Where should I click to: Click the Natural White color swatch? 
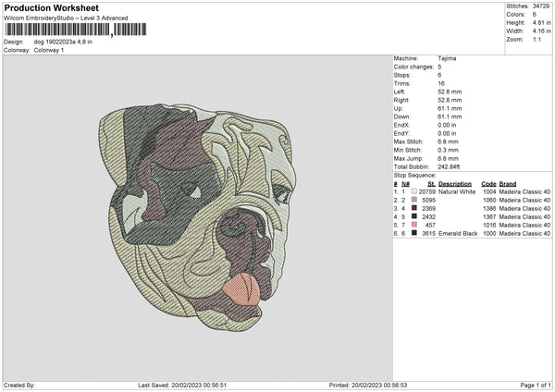[x=414, y=191]
